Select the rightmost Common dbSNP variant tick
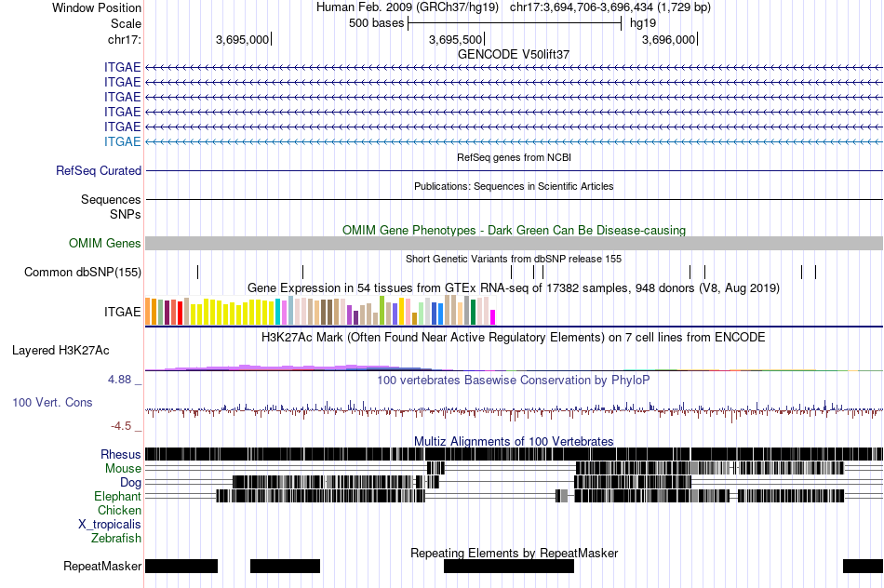The width and height of the screenshot is (884, 588). pyautogui.click(x=816, y=273)
